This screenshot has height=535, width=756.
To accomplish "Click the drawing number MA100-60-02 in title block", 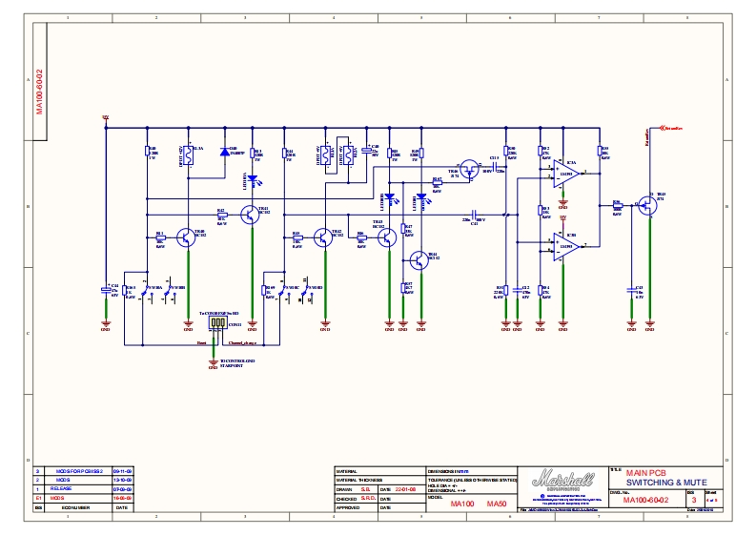I will point(646,500).
